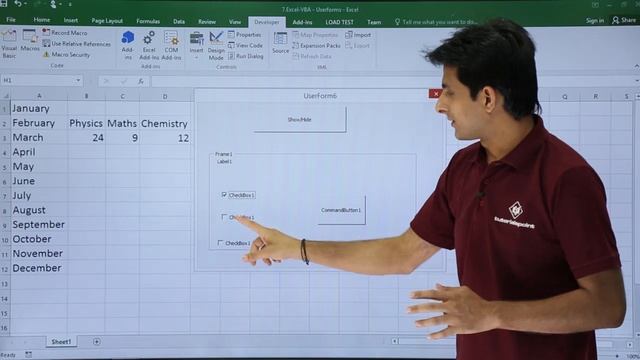Click Map Properties in XML group
This screenshot has width=640, height=360.
click(315, 35)
